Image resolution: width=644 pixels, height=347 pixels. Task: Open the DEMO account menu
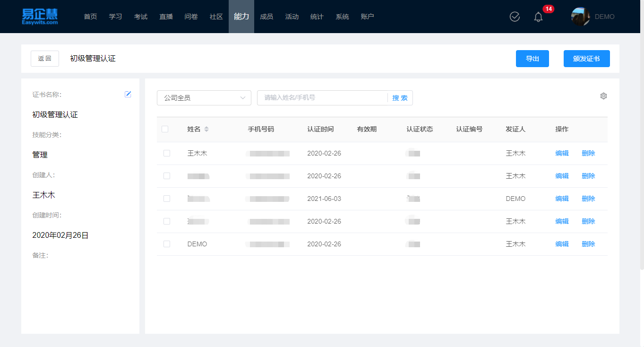(604, 17)
